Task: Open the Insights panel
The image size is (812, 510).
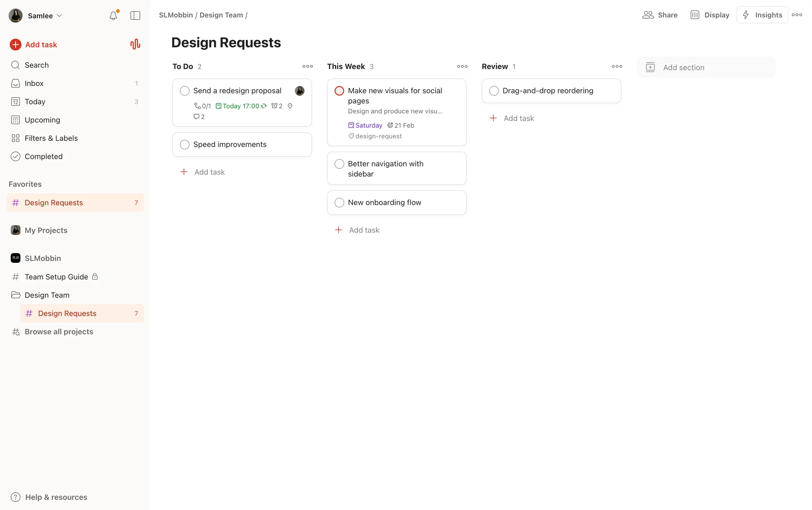Action: coord(762,15)
